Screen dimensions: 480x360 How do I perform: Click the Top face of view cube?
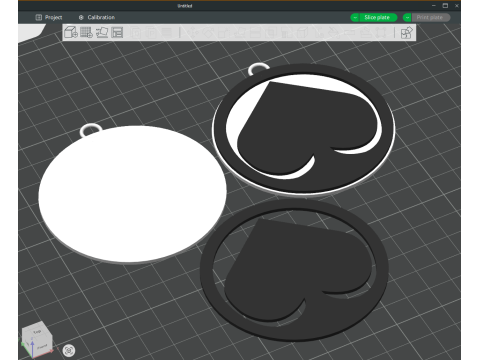pyautogui.click(x=37, y=331)
